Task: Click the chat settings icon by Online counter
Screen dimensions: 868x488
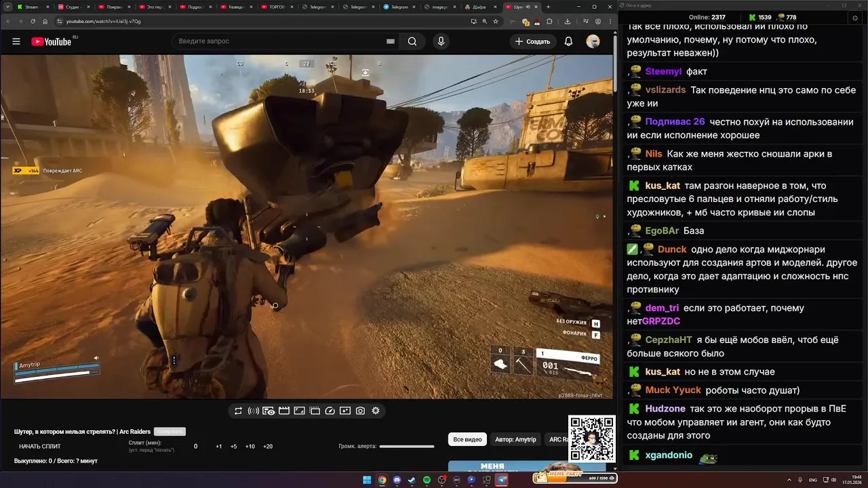Action: [x=854, y=18]
